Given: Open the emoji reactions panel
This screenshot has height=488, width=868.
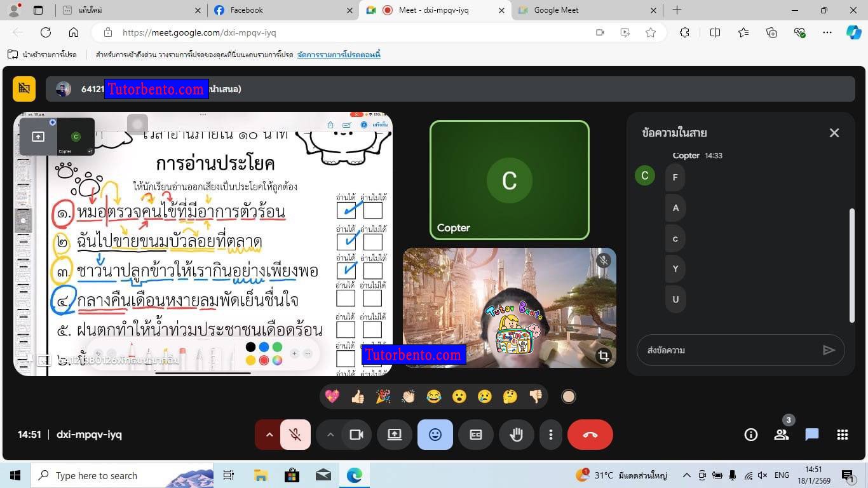Looking at the screenshot, I should (435, 435).
